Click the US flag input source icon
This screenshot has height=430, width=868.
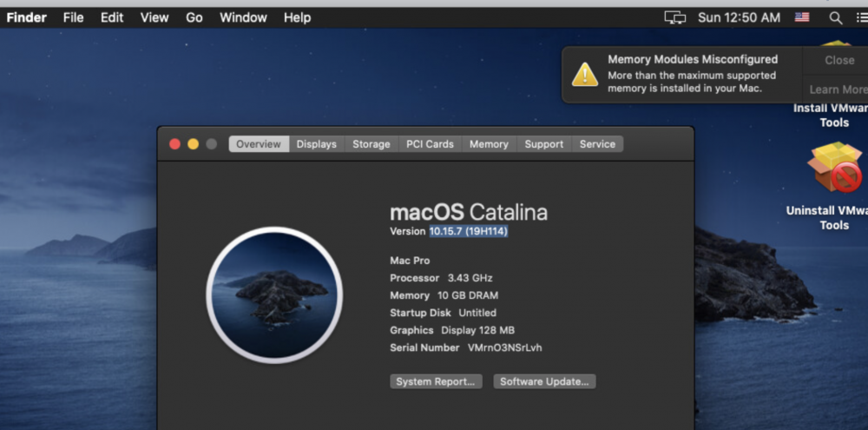coord(802,17)
